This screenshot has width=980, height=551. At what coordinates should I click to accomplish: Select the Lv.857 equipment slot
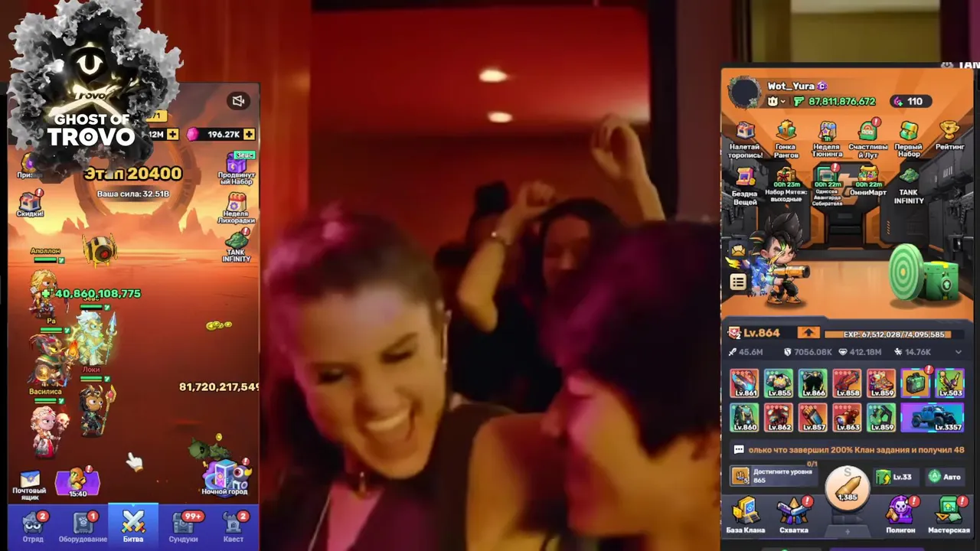click(812, 418)
